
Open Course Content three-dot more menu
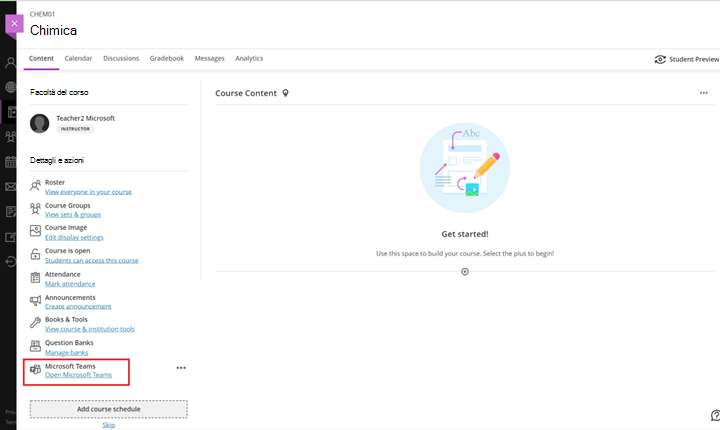pos(703,93)
